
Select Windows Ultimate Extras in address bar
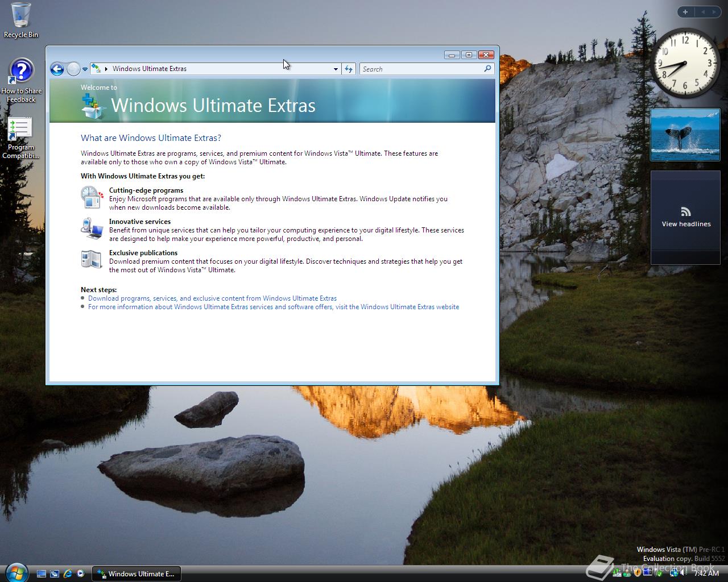[x=150, y=69]
